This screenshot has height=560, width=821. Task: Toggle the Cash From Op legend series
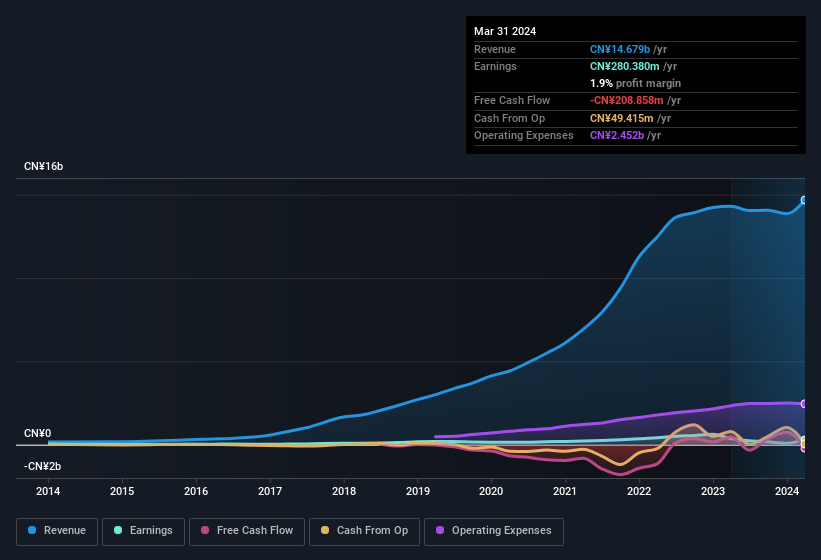pos(364,531)
